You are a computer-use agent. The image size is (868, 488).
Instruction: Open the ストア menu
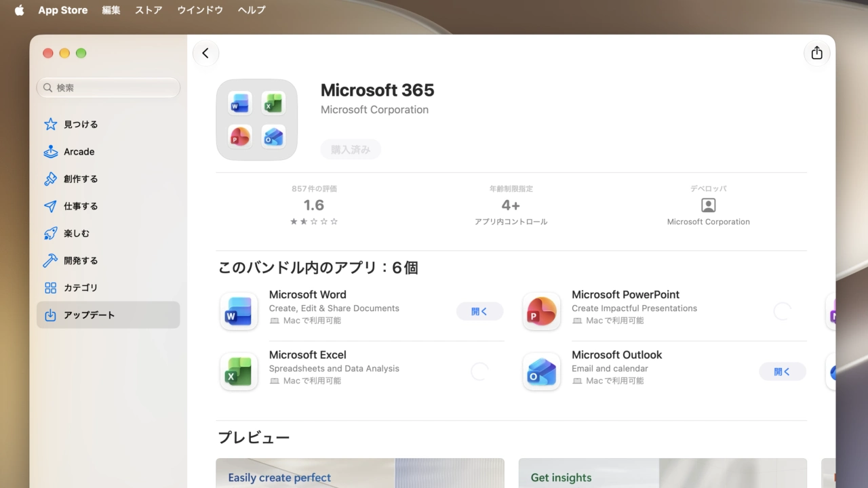(x=149, y=10)
